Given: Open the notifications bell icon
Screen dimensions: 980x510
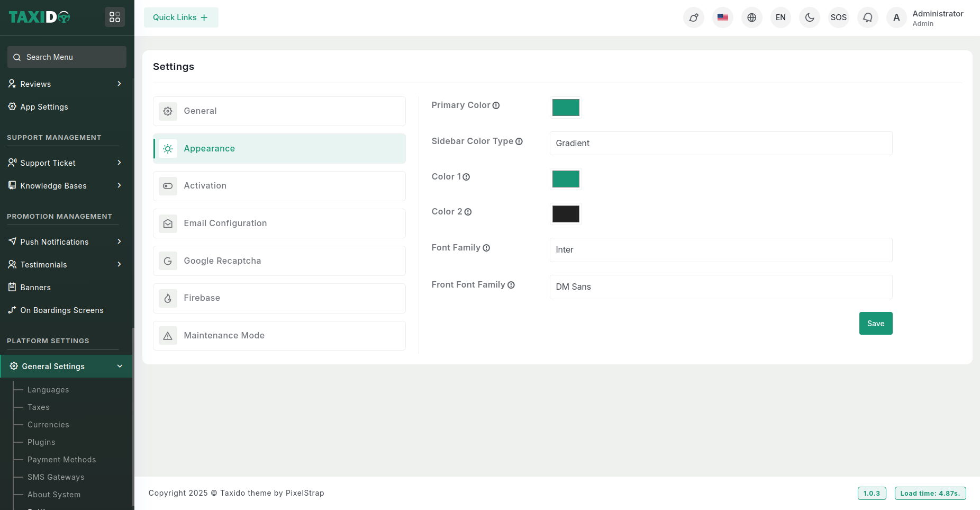Looking at the screenshot, I should tap(867, 17).
